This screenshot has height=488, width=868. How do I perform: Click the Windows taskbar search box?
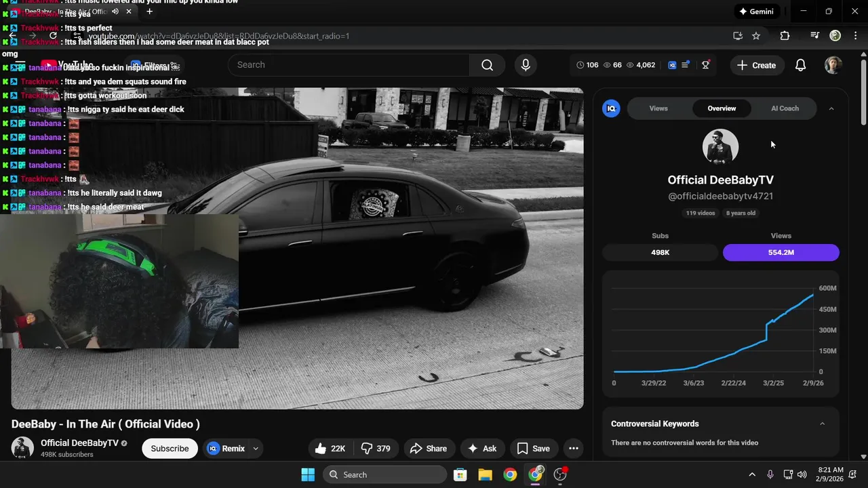[x=384, y=474]
